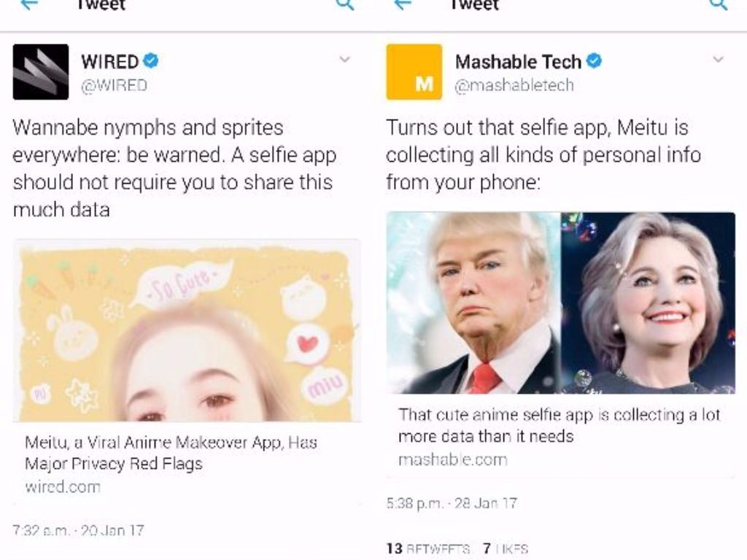Click Mashable Tech verified badge

pyautogui.click(x=594, y=61)
